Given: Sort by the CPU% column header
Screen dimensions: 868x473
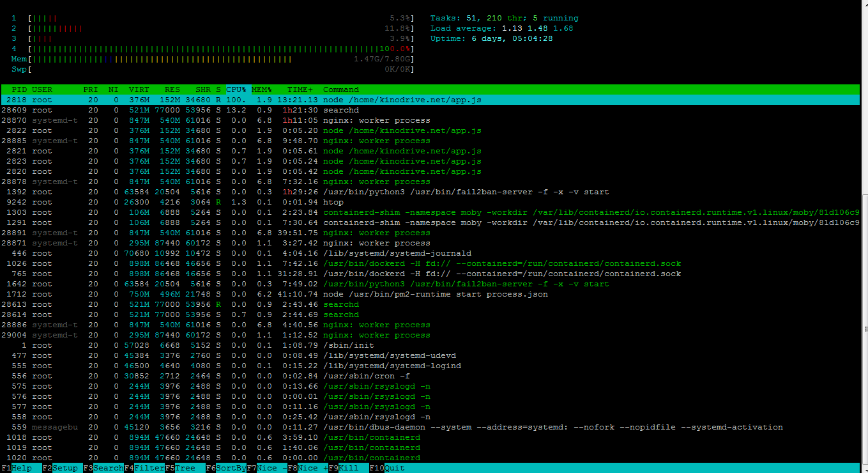Looking at the screenshot, I should pyautogui.click(x=236, y=89).
